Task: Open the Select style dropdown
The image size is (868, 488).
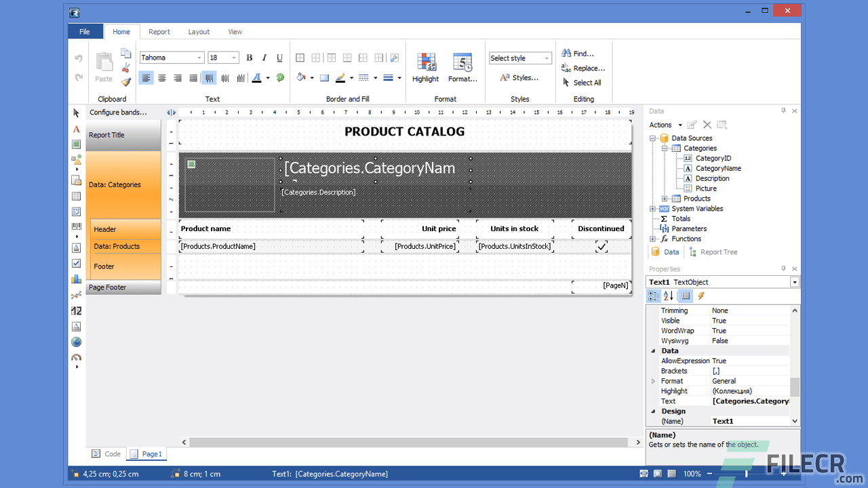Action: point(520,58)
